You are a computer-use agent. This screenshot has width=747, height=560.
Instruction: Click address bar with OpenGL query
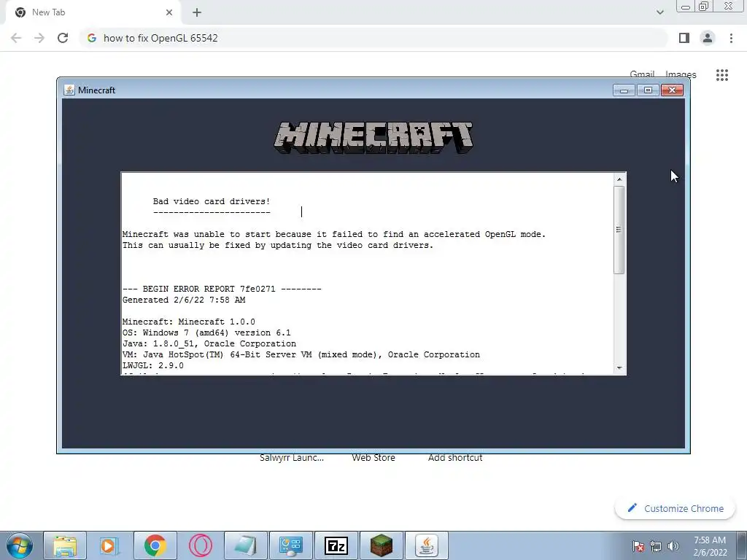(x=374, y=38)
